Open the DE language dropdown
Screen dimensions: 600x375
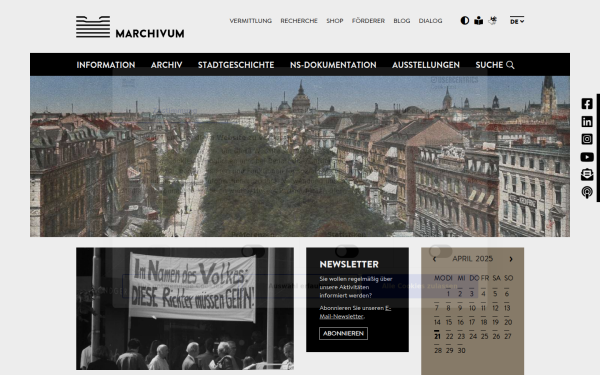click(x=517, y=21)
